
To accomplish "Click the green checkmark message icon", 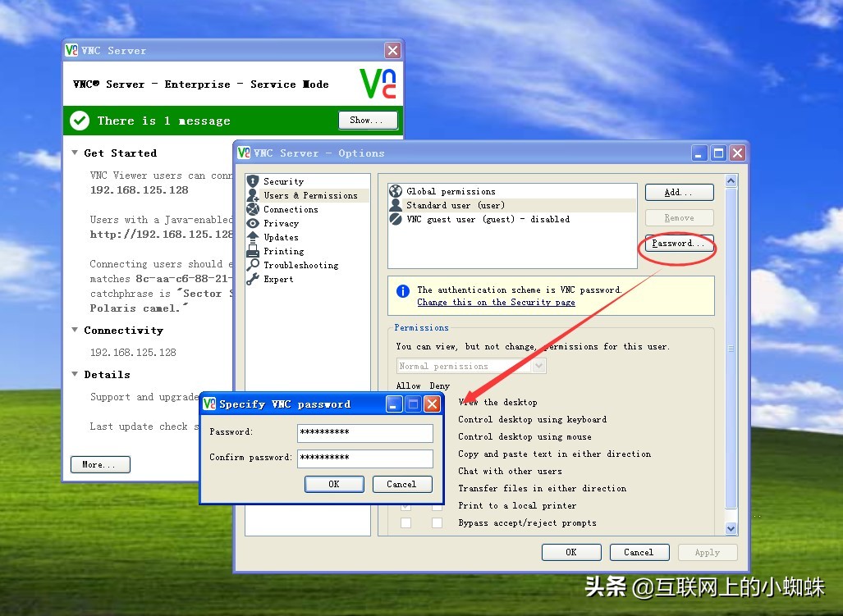I will pyautogui.click(x=80, y=121).
